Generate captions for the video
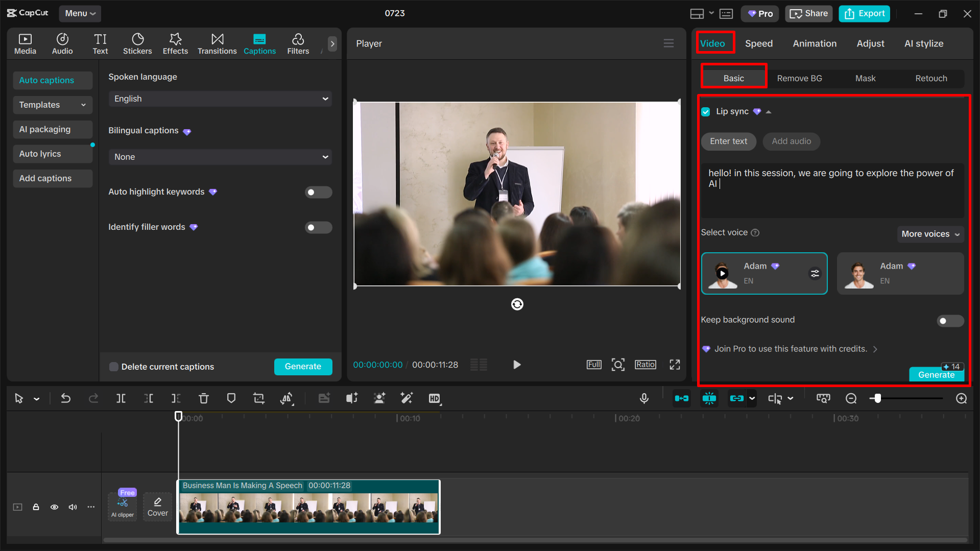Image resolution: width=980 pixels, height=551 pixels. point(303,367)
